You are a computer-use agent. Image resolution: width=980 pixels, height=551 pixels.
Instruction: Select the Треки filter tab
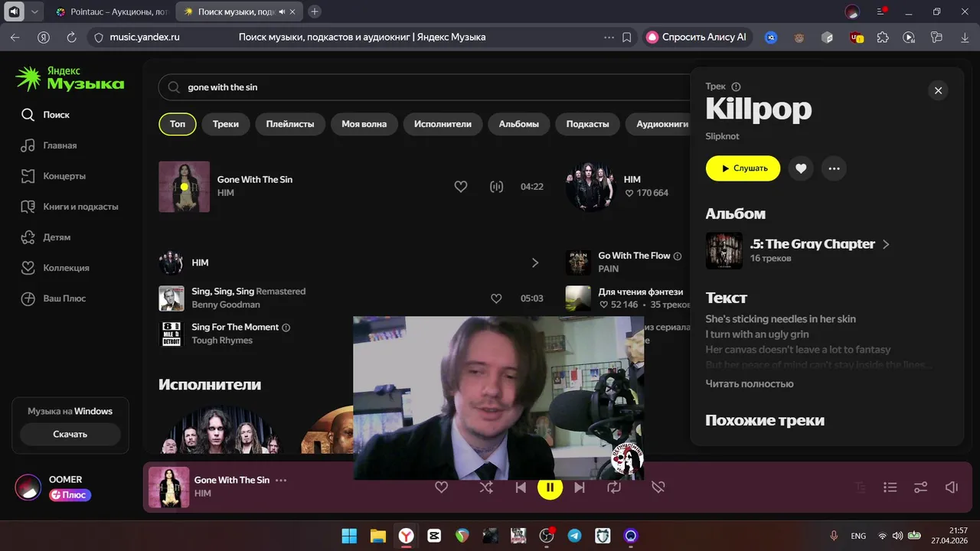click(226, 124)
